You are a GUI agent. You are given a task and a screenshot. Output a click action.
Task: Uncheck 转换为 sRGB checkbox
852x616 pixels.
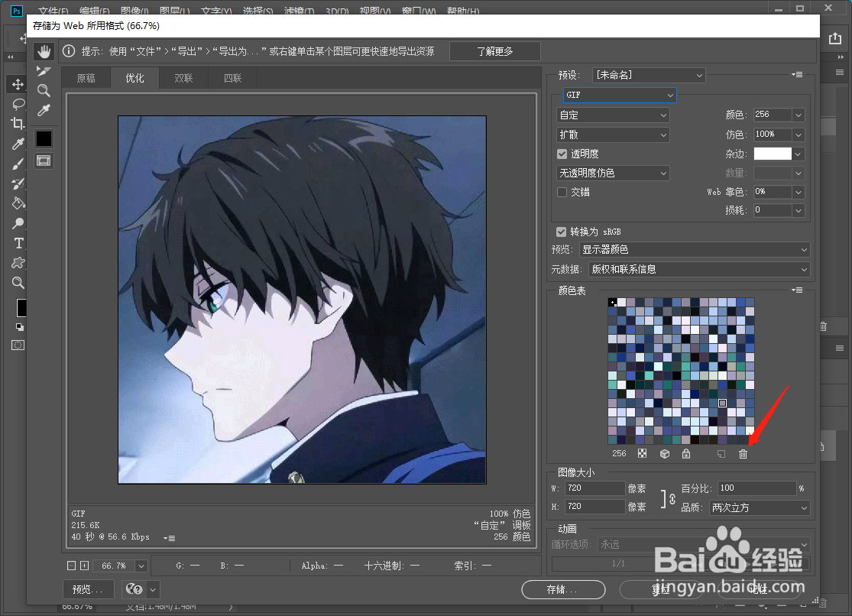coord(562,232)
